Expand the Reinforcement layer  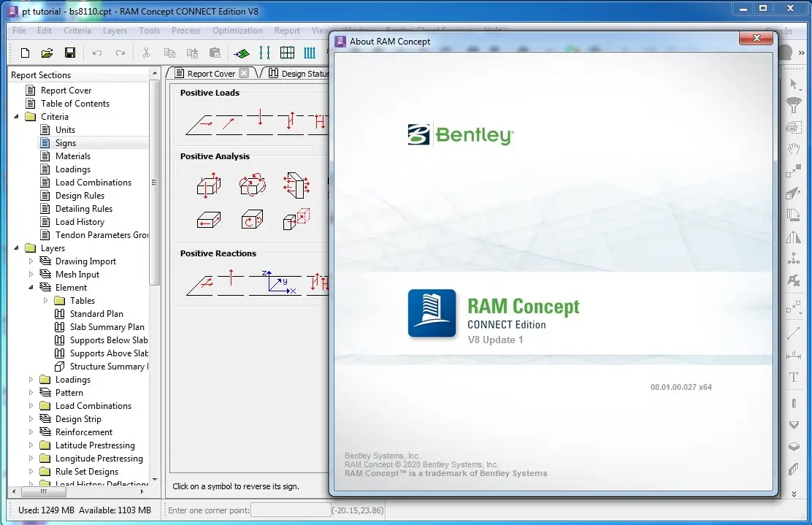tap(31, 432)
